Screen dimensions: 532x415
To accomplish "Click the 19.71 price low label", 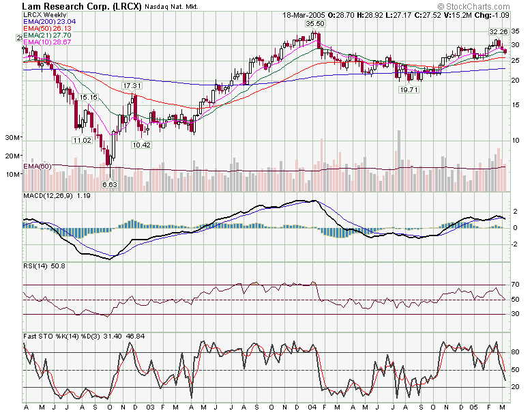I will pos(409,90).
